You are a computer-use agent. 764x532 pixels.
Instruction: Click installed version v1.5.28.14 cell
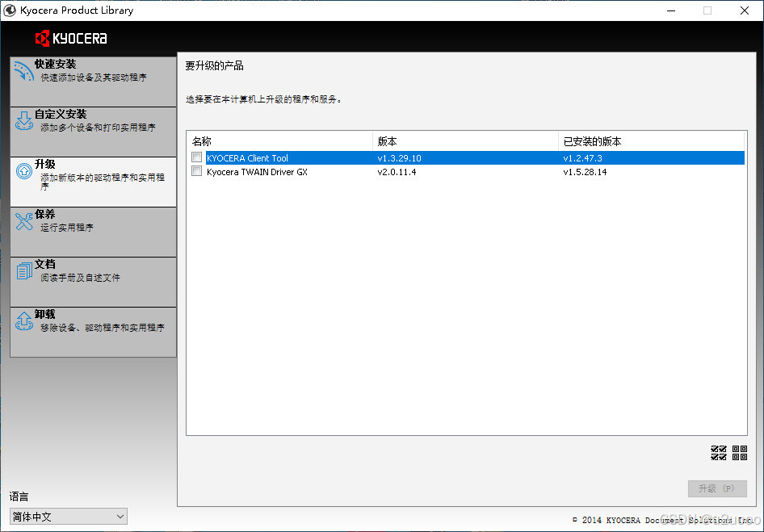click(586, 172)
